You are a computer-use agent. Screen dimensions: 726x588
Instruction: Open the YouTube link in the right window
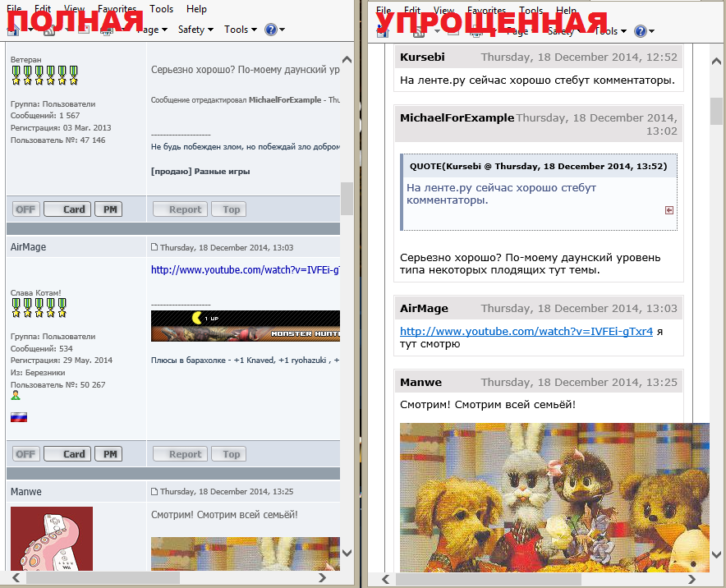click(526, 331)
